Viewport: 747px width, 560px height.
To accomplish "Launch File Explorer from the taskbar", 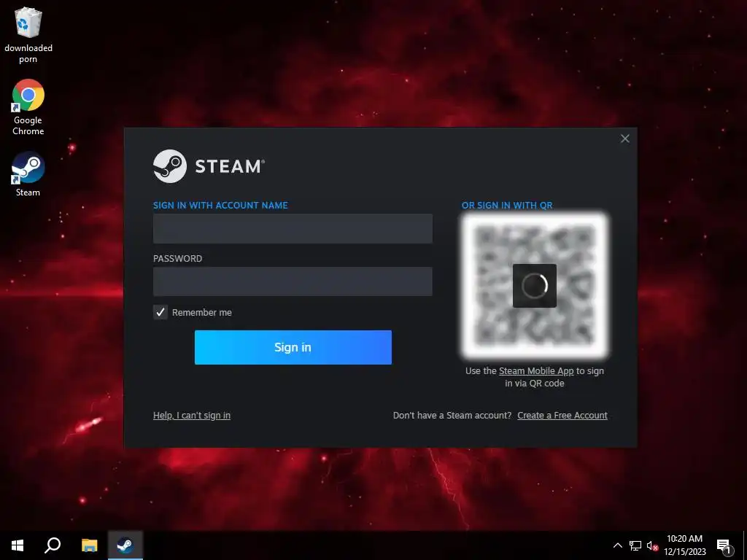I will 89,545.
